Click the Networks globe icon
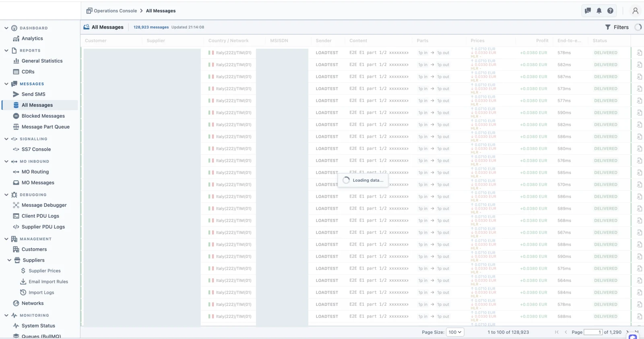This screenshot has width=644, height=339. pos(16,304)
